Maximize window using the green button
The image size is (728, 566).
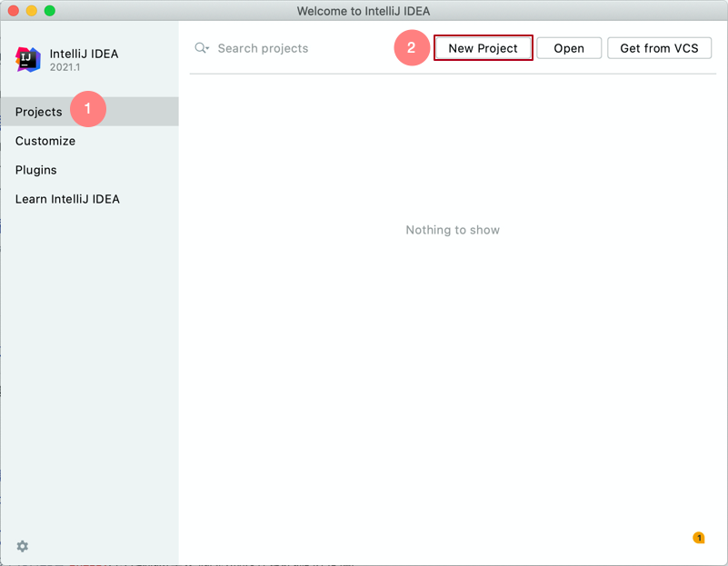click(x=50, y=11)
